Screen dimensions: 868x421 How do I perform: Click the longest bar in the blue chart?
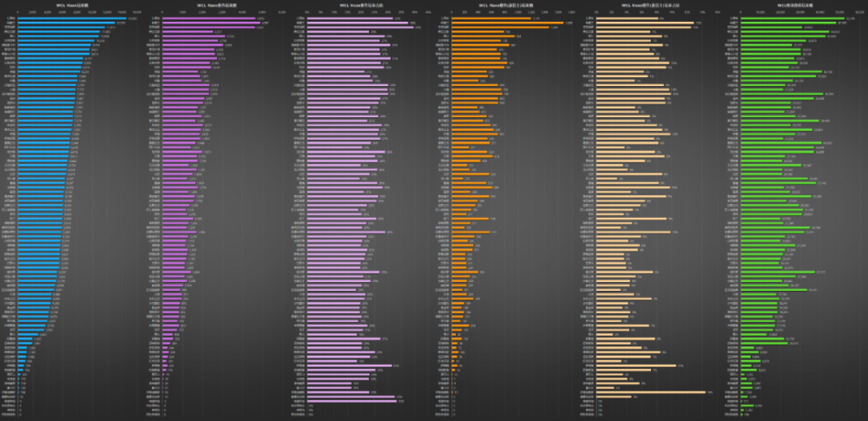[x=72, y=18]
